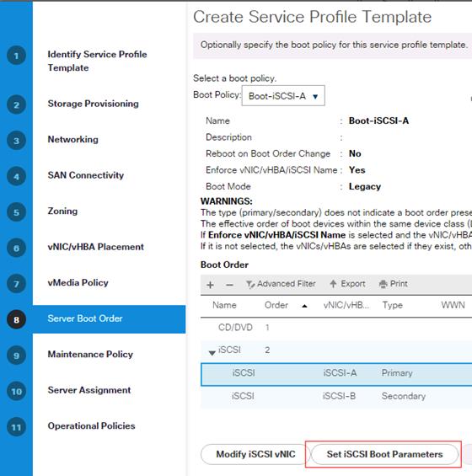Click the WWN column header
This screenshot has width=472, height=476.
tap(453, 305)
